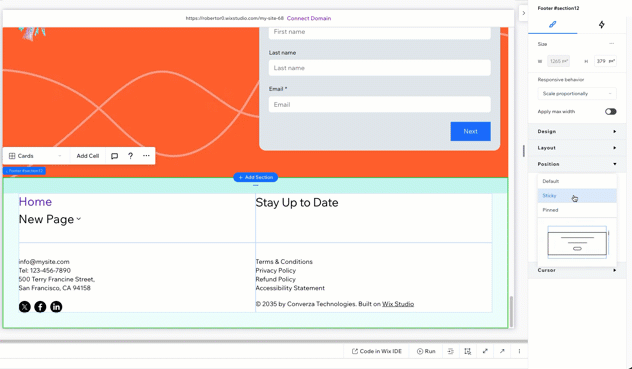This screenshot has width=632, height=369.
Task: Click the Run button
Action: (426, 351)
